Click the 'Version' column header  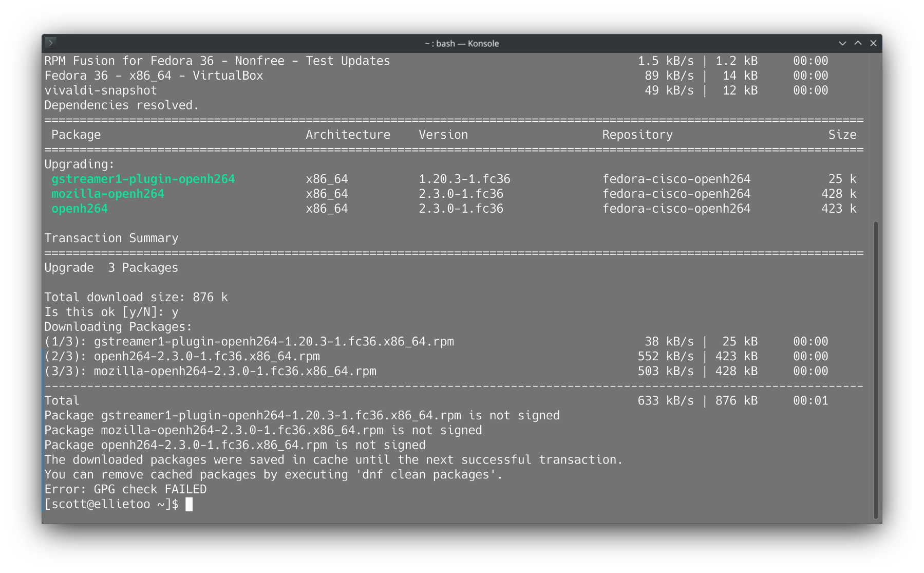[x=444, y=135]
